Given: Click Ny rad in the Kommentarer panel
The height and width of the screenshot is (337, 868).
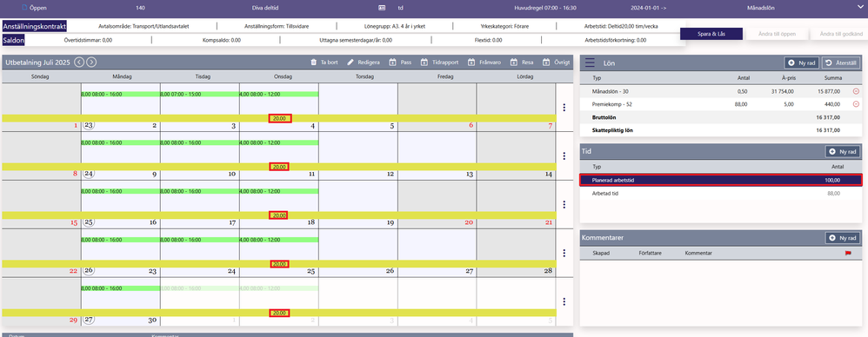Looking at the screenshot, I should pos(843,238).
